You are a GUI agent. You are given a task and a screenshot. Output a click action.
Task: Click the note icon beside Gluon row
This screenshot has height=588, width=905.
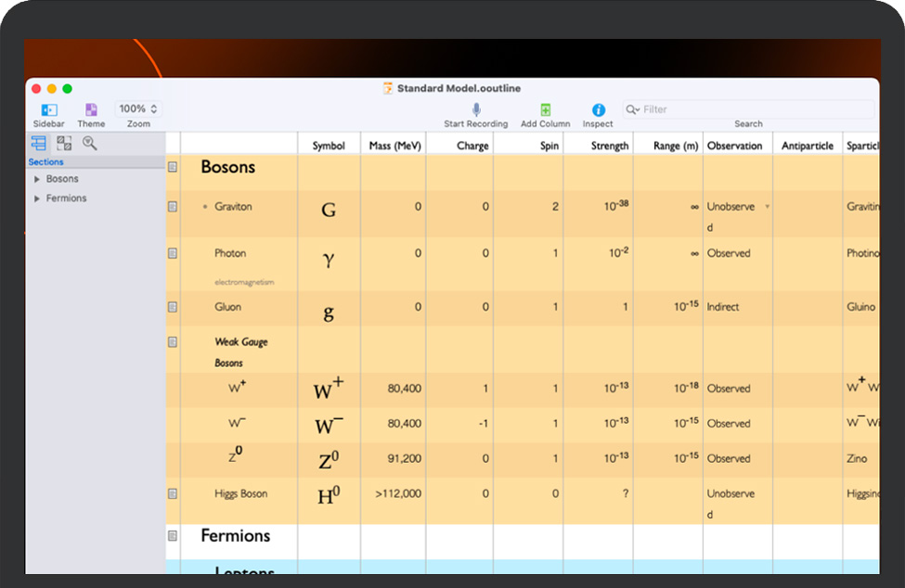(173, 307)
